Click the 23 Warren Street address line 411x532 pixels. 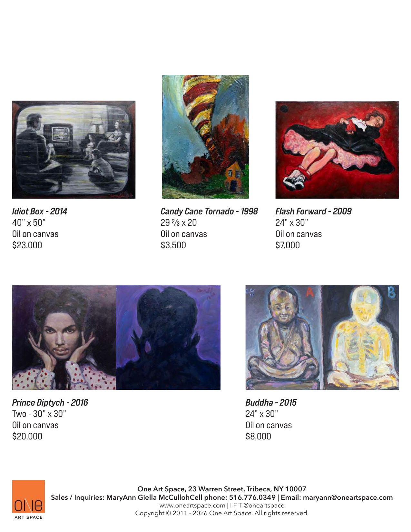click(222, 489)
